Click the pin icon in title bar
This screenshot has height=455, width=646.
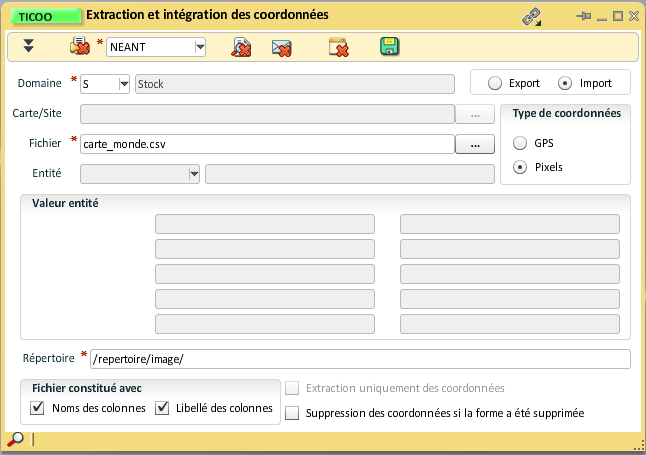[x=584, y=17]
